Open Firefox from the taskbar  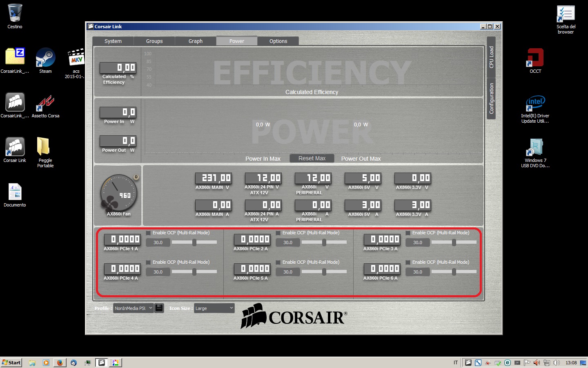60,363
